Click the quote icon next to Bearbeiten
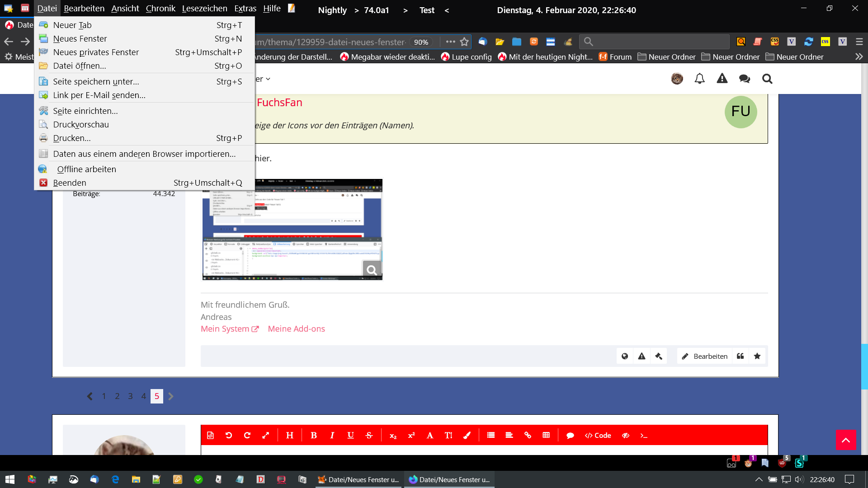This screenshot has height=488, width=868. tap(741, 356)
